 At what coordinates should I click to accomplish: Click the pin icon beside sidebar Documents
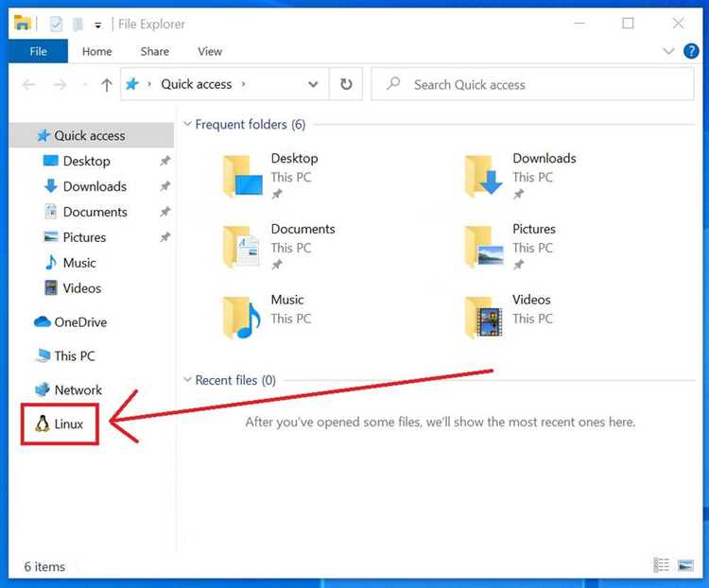(x=165, y=211)
